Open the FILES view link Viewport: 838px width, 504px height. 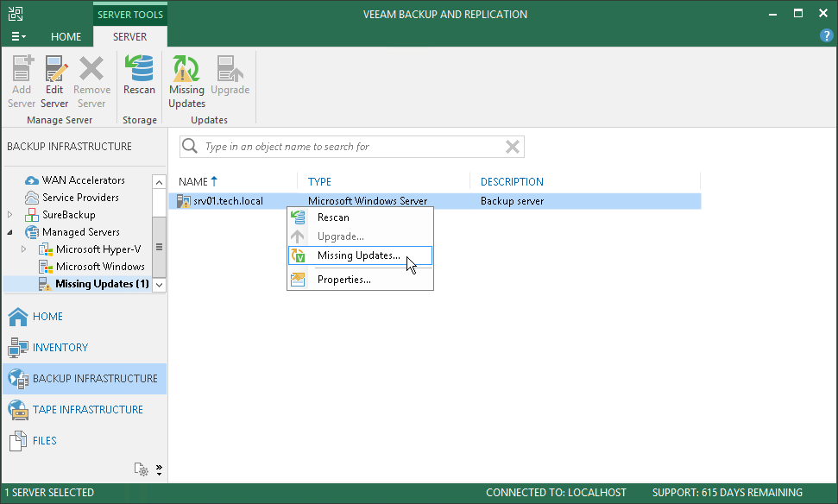(x=44, y=440)
